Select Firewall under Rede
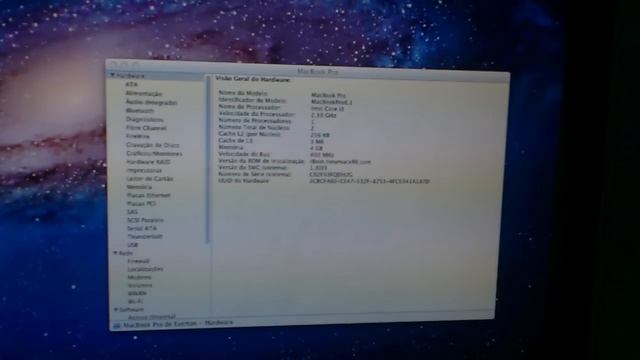640x360 pixels. [138, 261]
